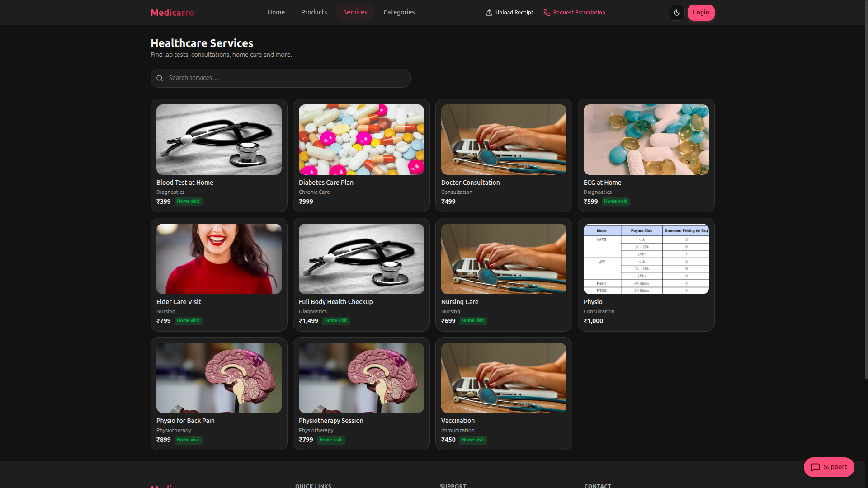Viewport: 868px width, 488px height.
Task: Click the Login button
Action: click(x=701, y=13)
